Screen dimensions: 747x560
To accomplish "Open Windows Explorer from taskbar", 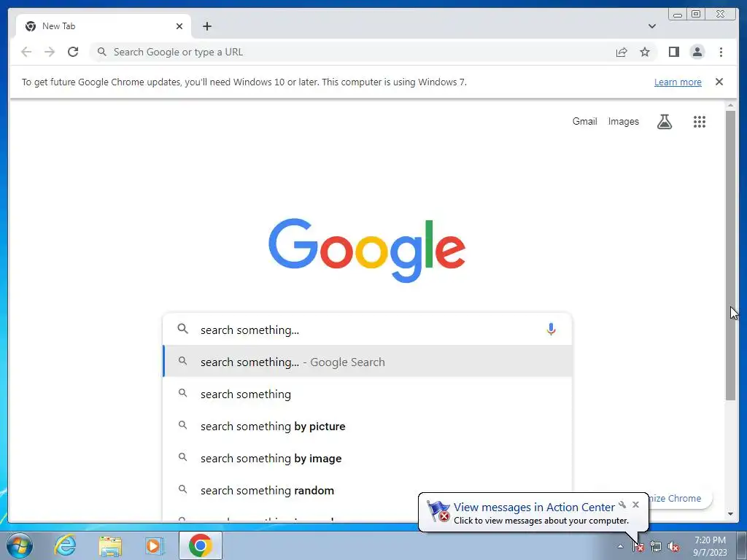I will (110, 545).
